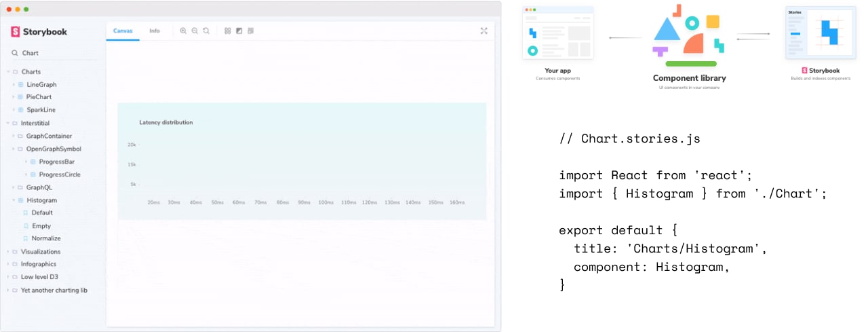
Task: Click the bookmark icon beside Normalize story
Action: (x=26, y=238)
